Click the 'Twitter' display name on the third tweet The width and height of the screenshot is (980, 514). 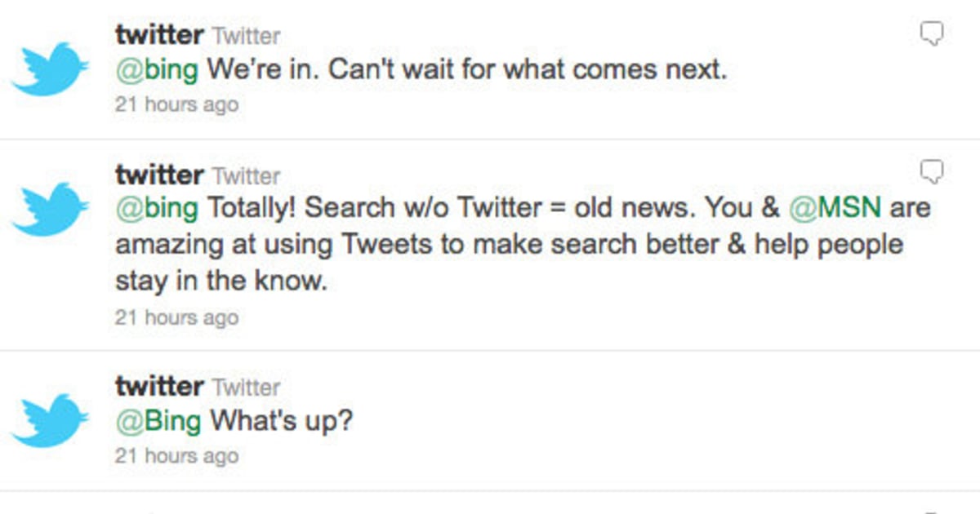pyautogui.click(x=247, y=386)
